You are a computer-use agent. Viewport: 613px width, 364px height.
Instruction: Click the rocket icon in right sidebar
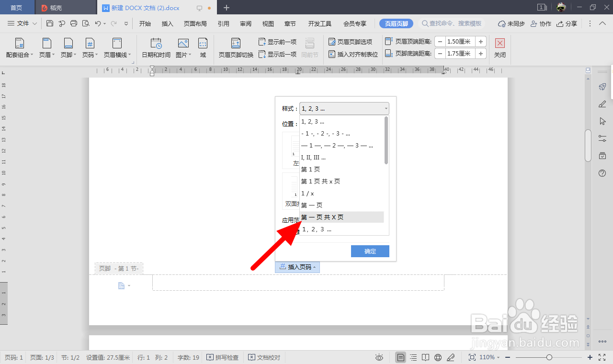click(x=602, y=87)
